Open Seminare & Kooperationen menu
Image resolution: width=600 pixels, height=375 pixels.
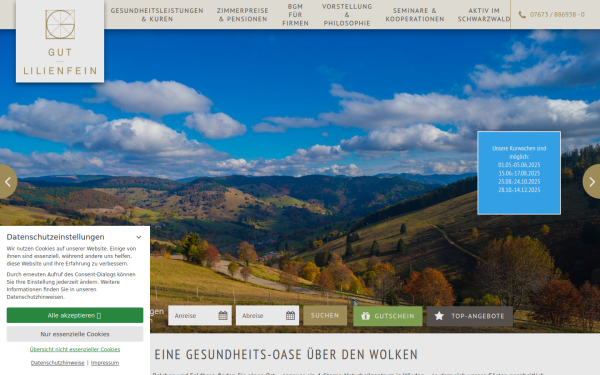(415, 15)
